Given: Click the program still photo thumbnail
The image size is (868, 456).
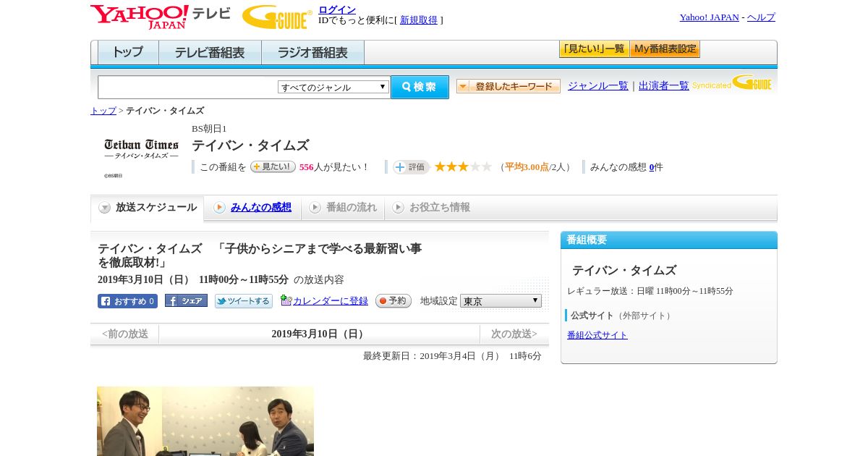Looking at the screenshot, I should coord(205,421).
